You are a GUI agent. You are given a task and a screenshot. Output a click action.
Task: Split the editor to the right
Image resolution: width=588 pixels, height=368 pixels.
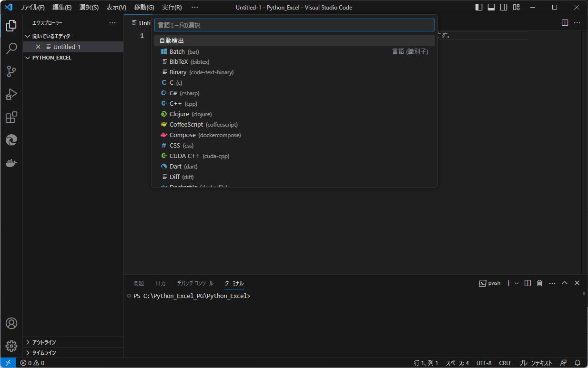click(565, 22)
